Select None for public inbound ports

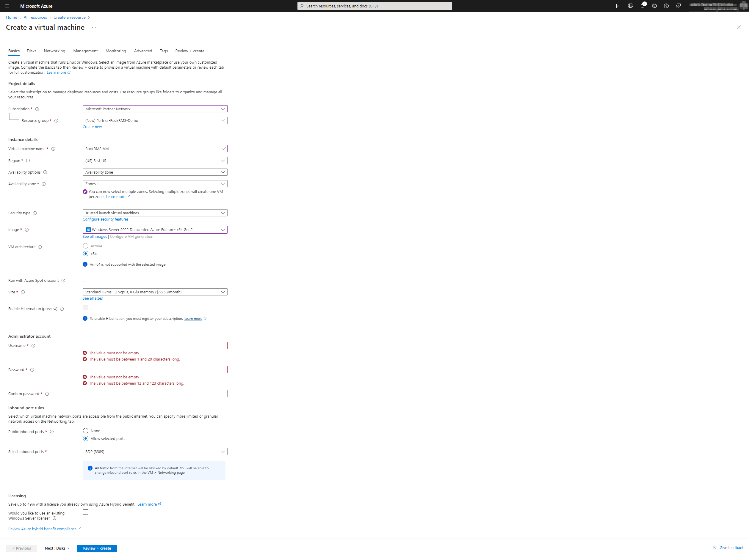[86, 430]
